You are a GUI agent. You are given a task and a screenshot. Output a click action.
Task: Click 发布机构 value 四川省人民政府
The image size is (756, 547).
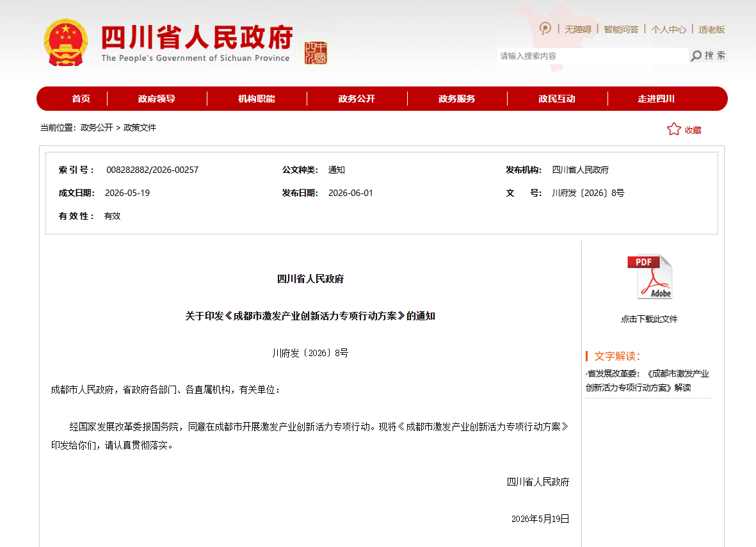(x=580, y=170)
